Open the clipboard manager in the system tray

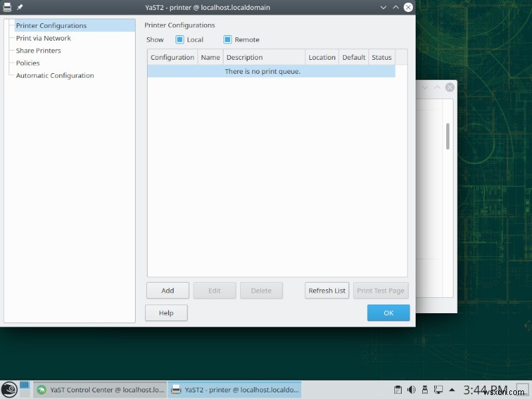pos(398,390)
